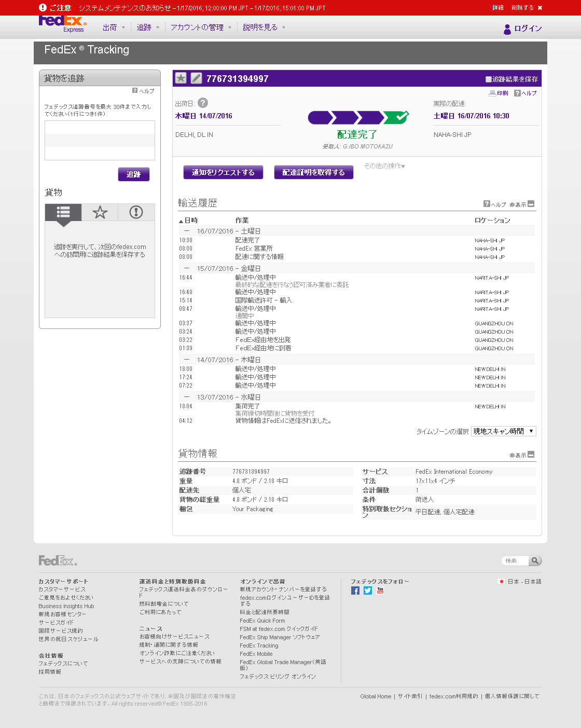Collapse the 16/07/2016 土曜日 date group

pyautogui.click(x=187, y=231)
